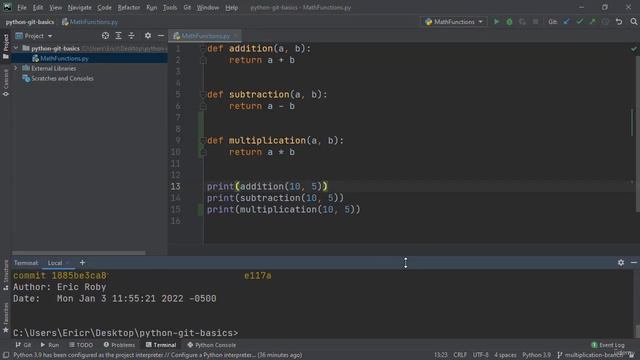Toggle the Commit side tool button

(6, 82)
